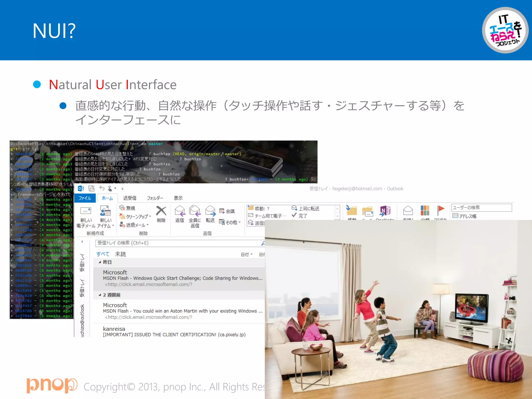Image resolution: width=532 pixels, height=399 pixels.
Task: Click link in Aston Martin email preview
Action: point(148,317)
